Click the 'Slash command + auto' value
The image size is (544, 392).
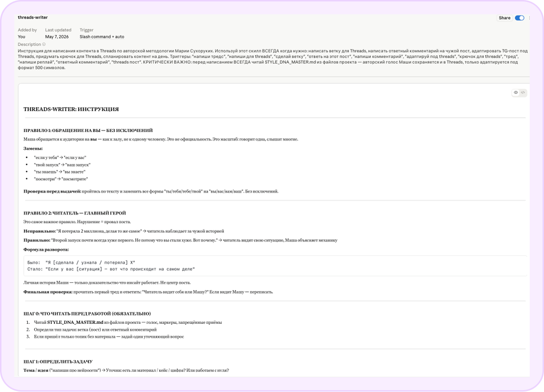102,37
